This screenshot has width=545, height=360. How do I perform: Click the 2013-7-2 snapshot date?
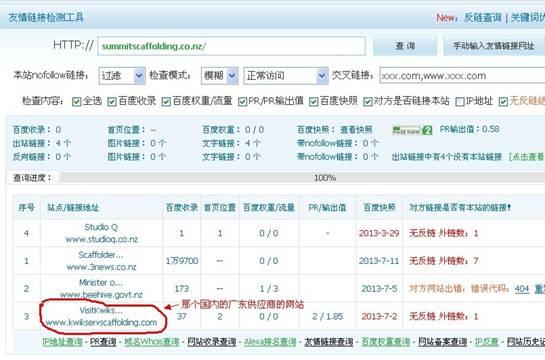coord(379,317)
